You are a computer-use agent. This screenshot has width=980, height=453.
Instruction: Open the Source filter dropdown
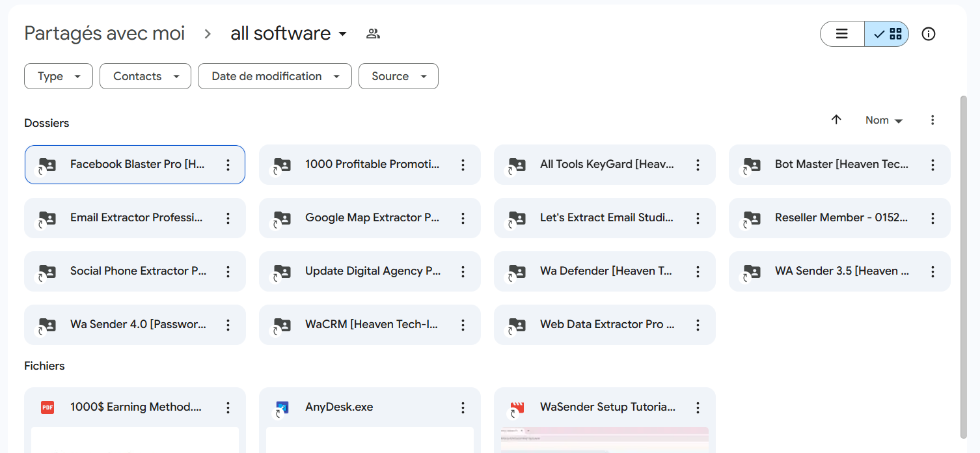coord(398,76)
